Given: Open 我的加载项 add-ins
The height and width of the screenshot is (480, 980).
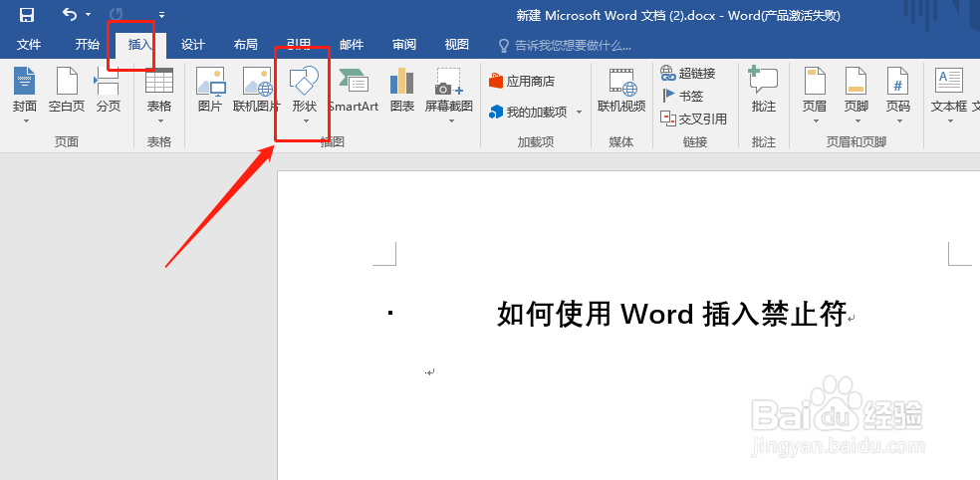Looking at the screenshot, I should pos(529,112).
